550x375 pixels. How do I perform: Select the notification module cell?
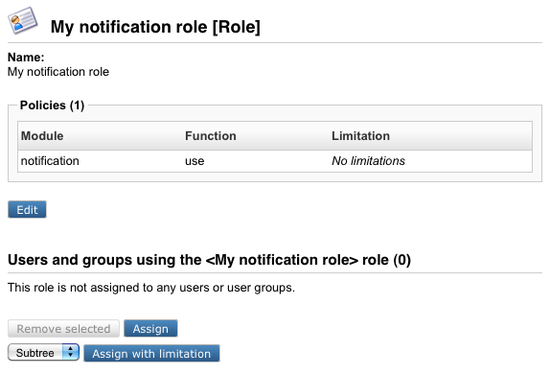click(50, 161)
